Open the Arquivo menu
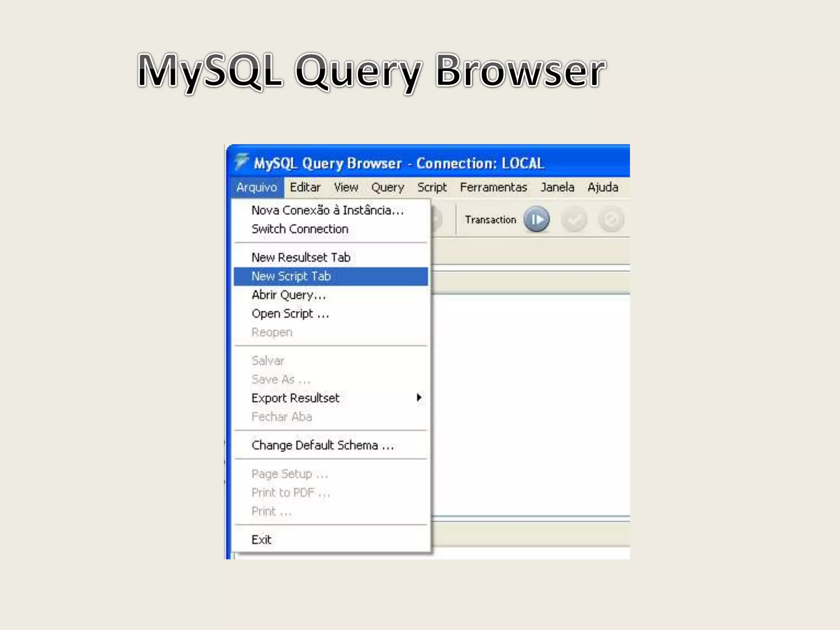Image resolution: width=840 pixels, height=630 pixels. click(257, 187)
